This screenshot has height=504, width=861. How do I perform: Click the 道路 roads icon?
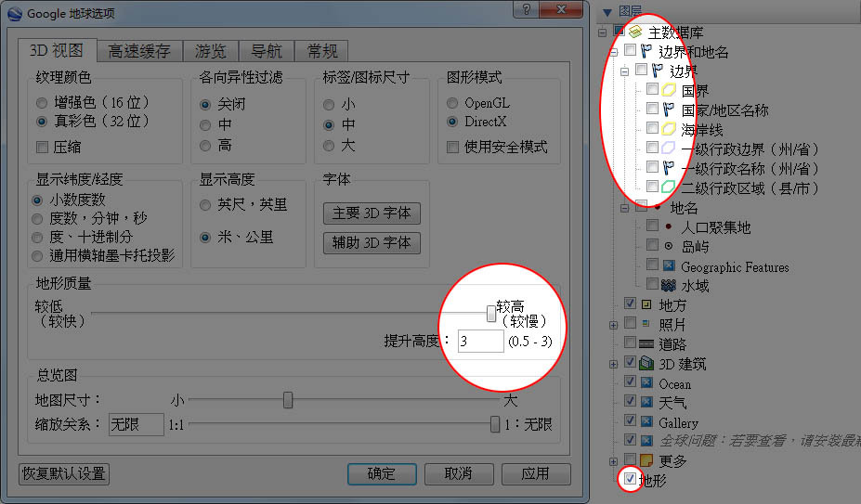coord(646,343)
